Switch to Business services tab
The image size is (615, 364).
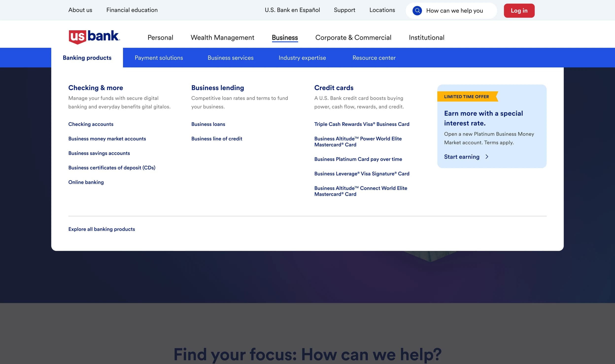pos(230,58)
